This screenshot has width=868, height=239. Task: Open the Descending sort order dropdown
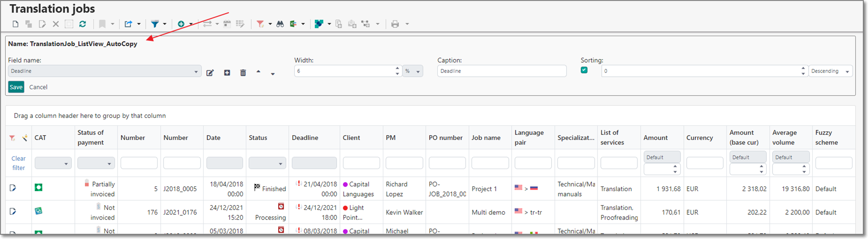[830, 71]
